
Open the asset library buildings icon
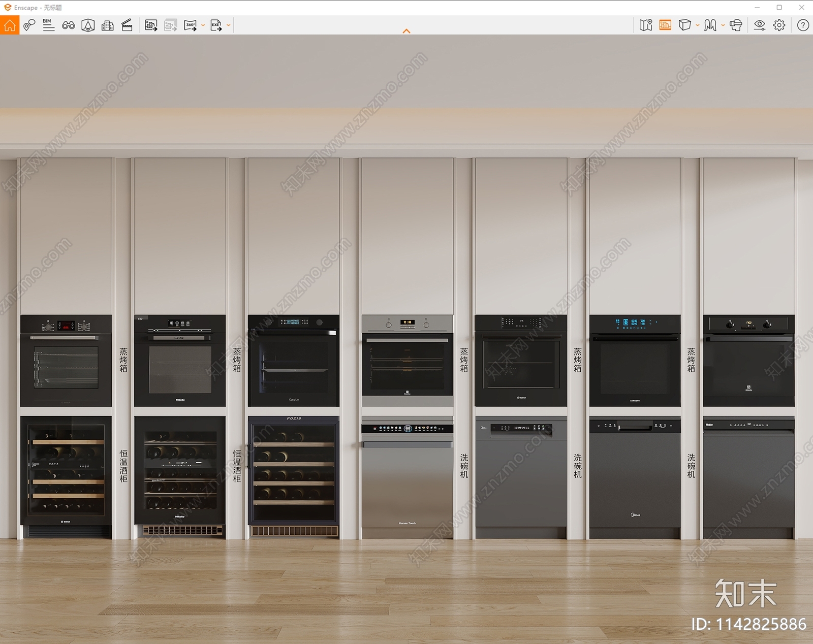point(108,25)
